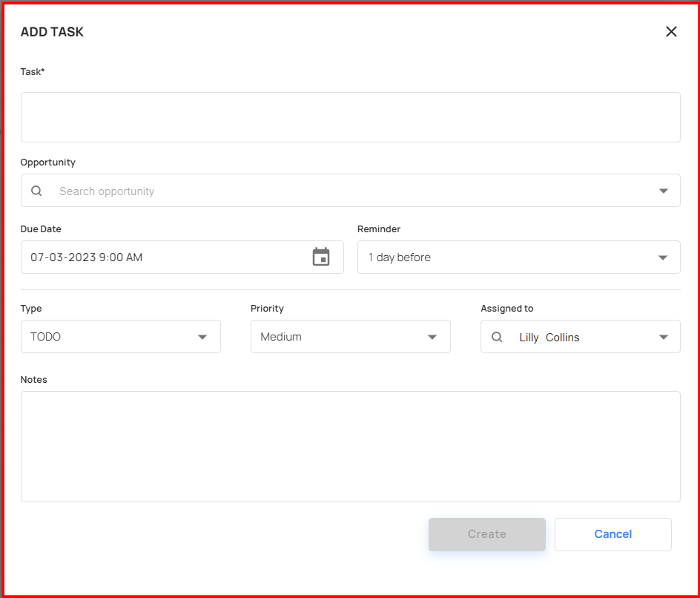This screenshot has width=700, height=598.
Task: Click inside the Notes text area
Action: coord(351,447)
